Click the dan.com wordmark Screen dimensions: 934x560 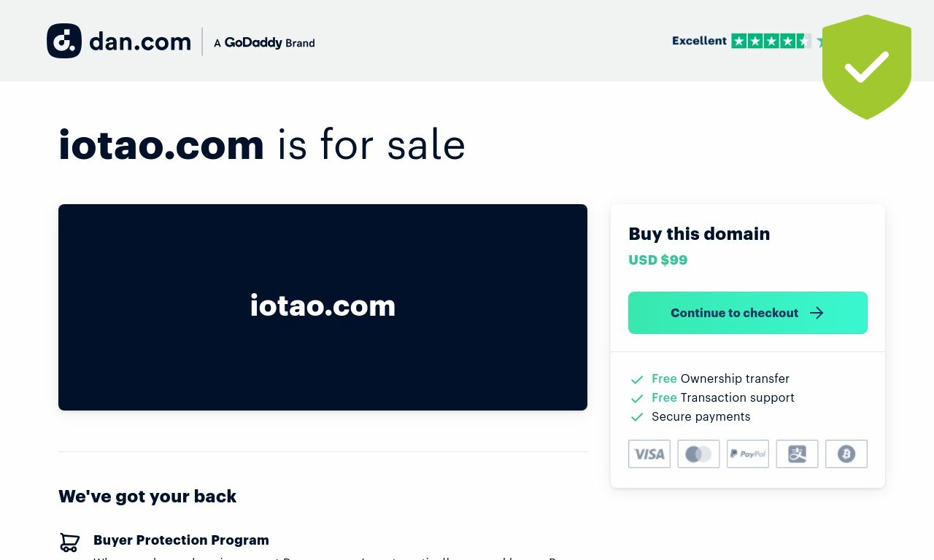(x=140, y=42)
